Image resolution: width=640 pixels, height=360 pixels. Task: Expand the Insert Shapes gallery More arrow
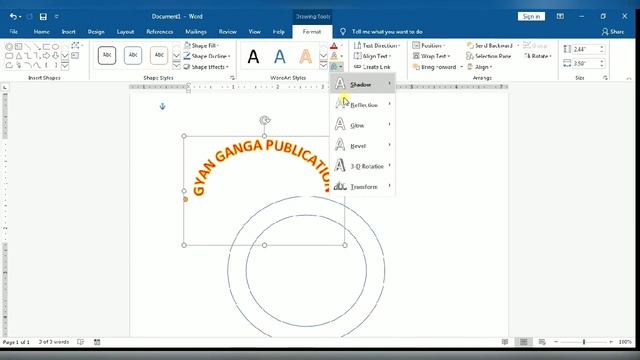65,66
